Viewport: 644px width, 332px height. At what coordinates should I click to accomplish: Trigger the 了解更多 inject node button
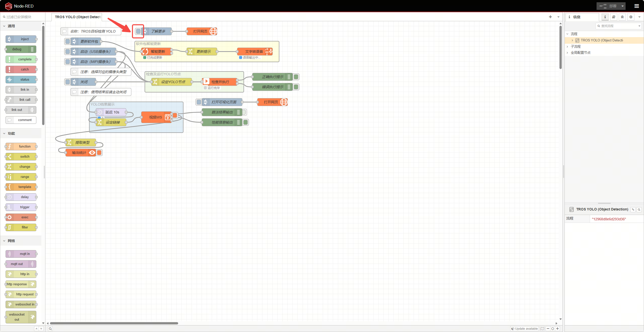click(x=138, y=31)
